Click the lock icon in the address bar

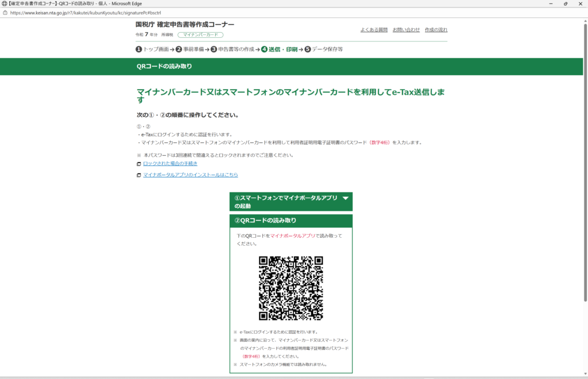(5, 12)
